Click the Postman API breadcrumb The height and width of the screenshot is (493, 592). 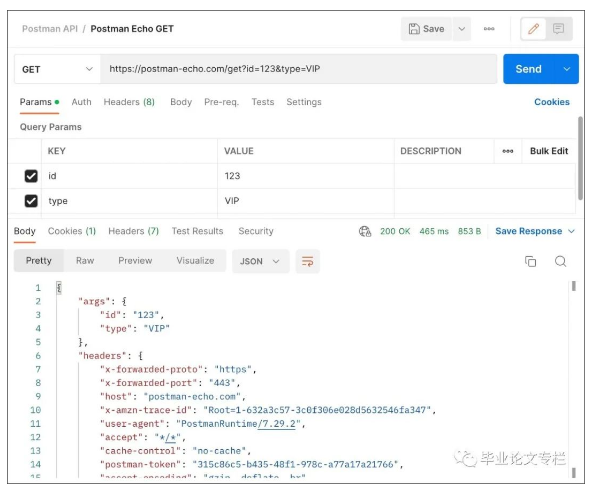point(50,29)
